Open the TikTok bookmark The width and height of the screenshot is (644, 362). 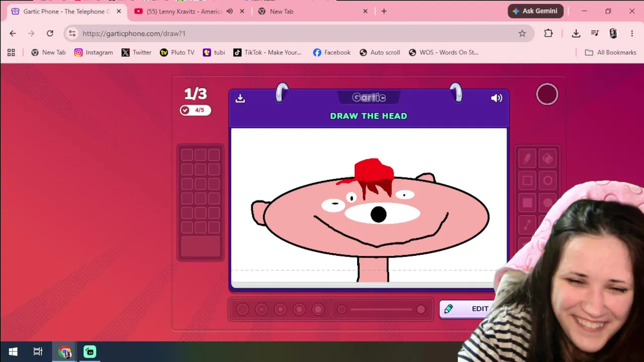point(268,52)
